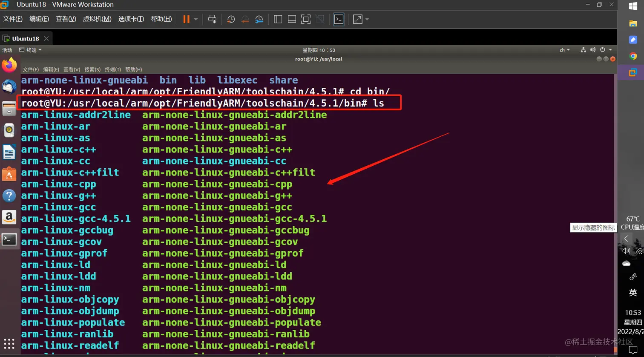
Task: Click the network icon in Ubuntu top bar
Action: (583, 50)
